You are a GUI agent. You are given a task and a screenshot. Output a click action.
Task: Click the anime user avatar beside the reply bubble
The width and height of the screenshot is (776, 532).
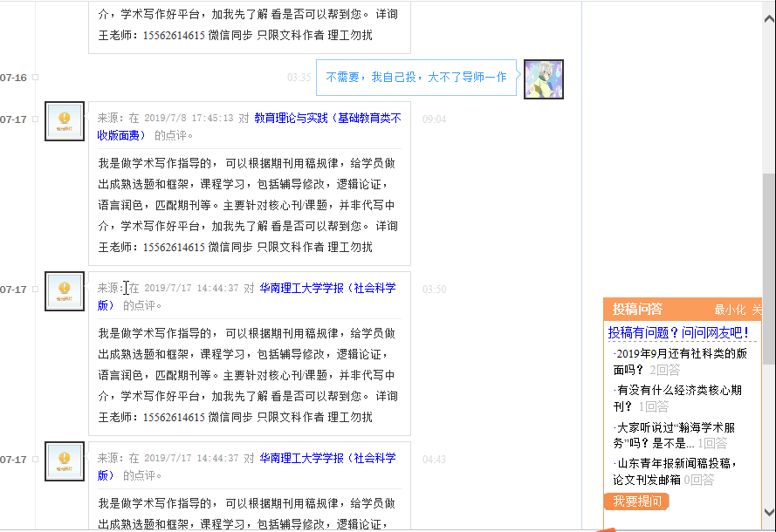[543, 79]
